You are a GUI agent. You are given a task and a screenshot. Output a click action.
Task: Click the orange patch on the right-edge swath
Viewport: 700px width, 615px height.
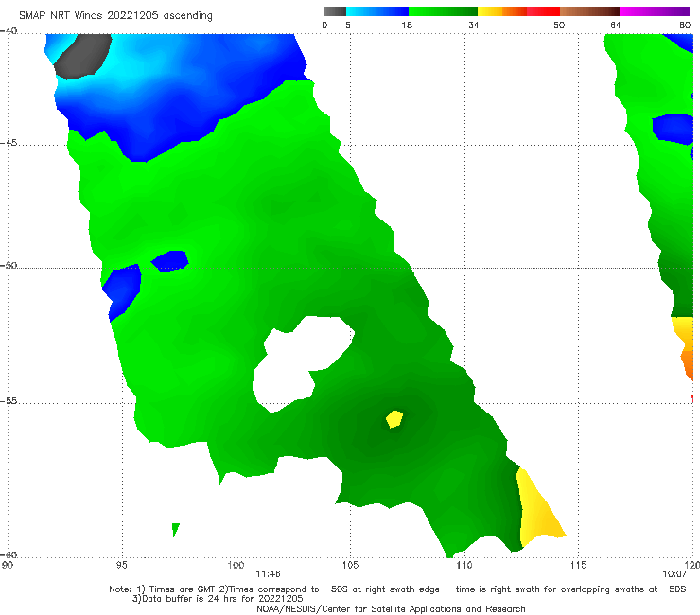[688, 364]
